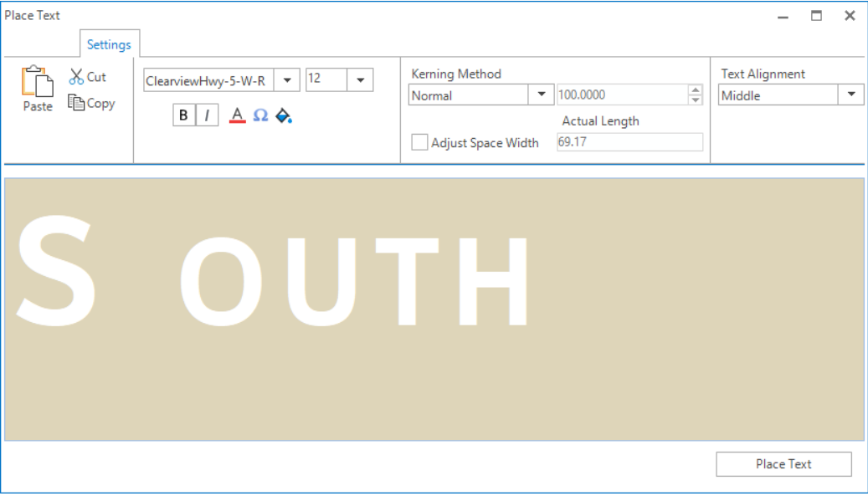This screenshot has width=868, height=496.
Task: Click the Cut scissors icon
Action: tap(76, 77)
